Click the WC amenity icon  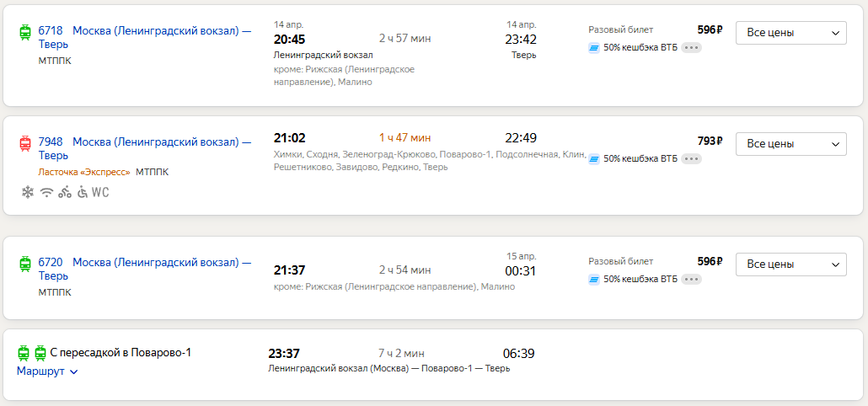100,192
